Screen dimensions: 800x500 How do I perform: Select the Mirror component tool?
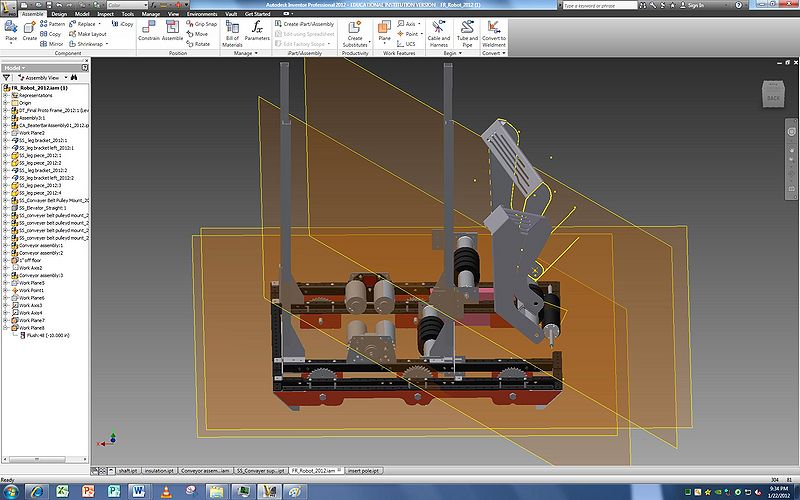(52, 44)
